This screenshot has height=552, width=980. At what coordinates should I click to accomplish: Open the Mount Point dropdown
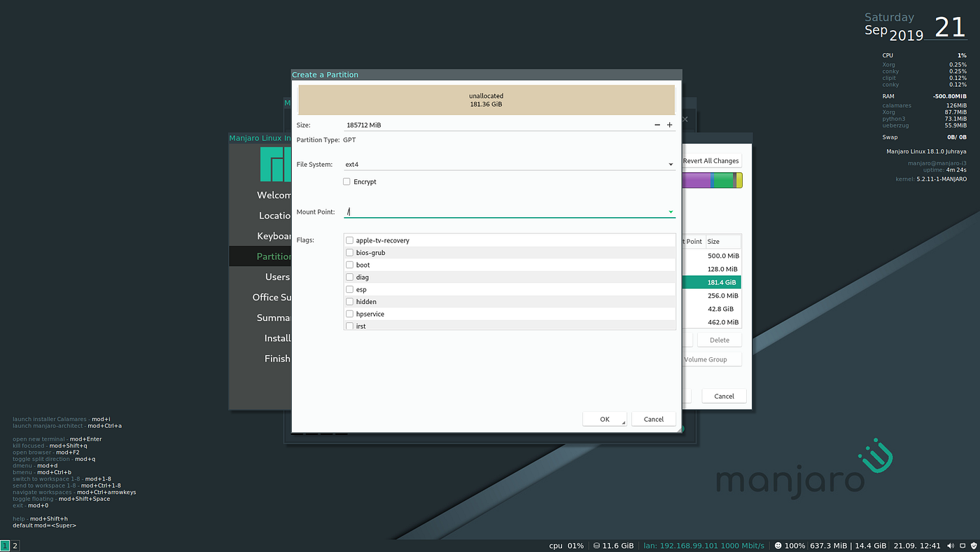click(670, 212)
